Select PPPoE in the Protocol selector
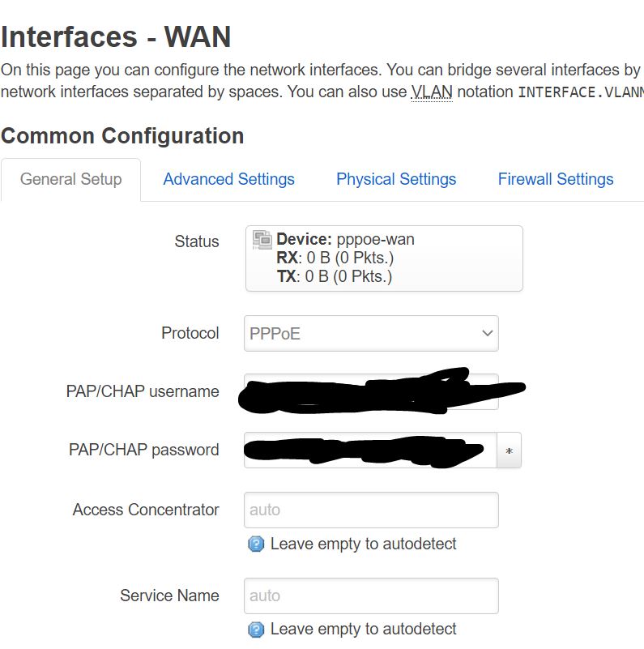This screenshot has height=649, width=644. [370, 333]
